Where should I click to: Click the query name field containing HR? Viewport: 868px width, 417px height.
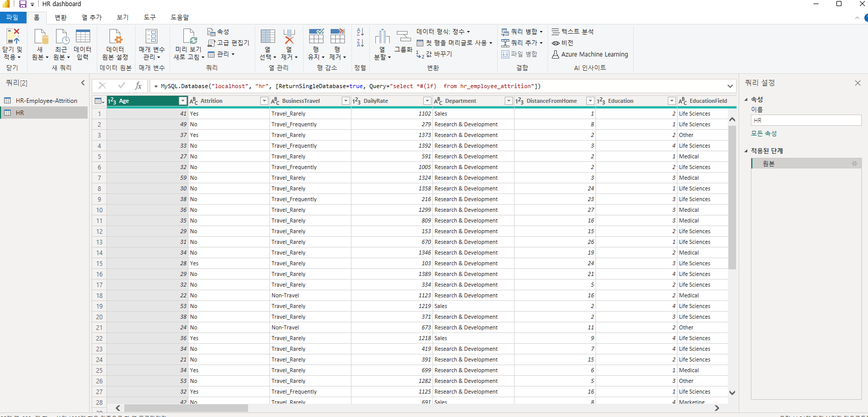[806, 121]
